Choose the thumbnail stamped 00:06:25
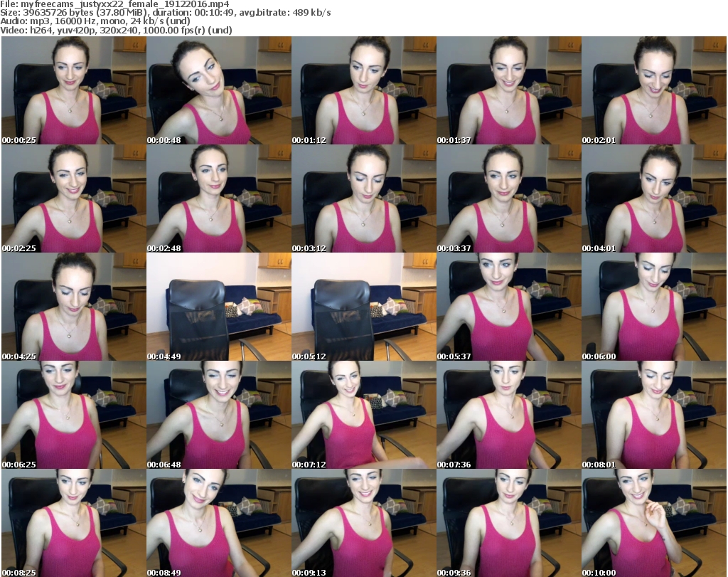 tap(74, 415)
